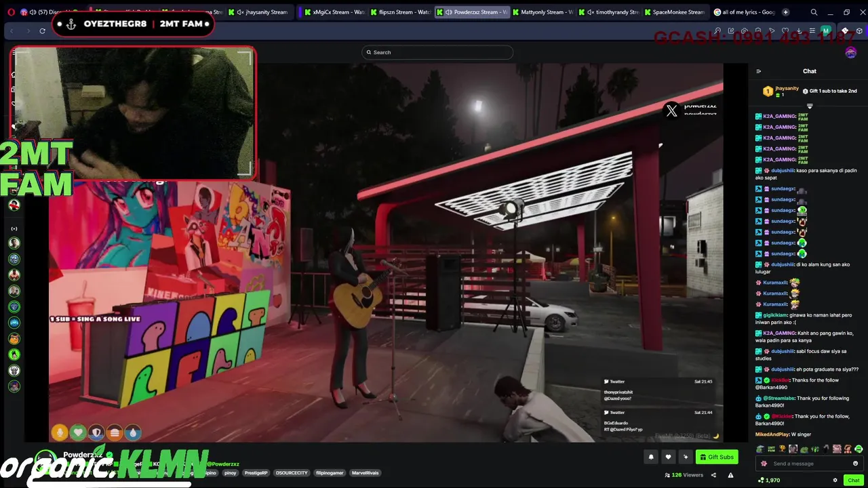The width and height of the screenshot is (868, 488).
Task: Click MikedAndPlay username in chat
Action: [x=772, y=434]
